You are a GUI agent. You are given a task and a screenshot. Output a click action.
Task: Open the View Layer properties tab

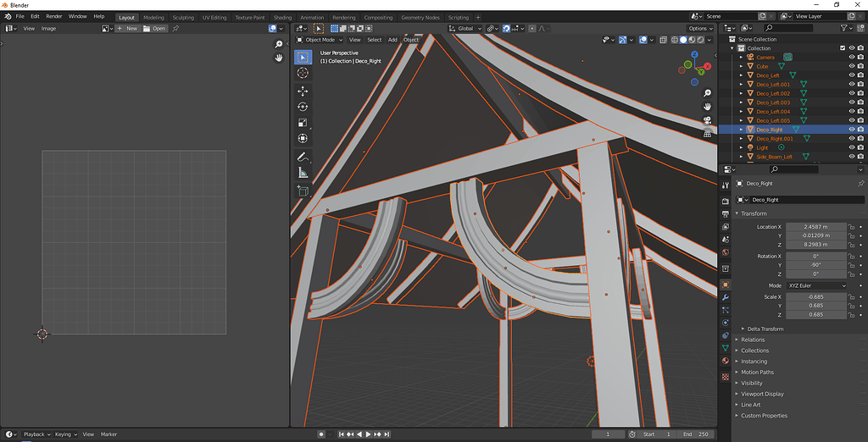726,227
